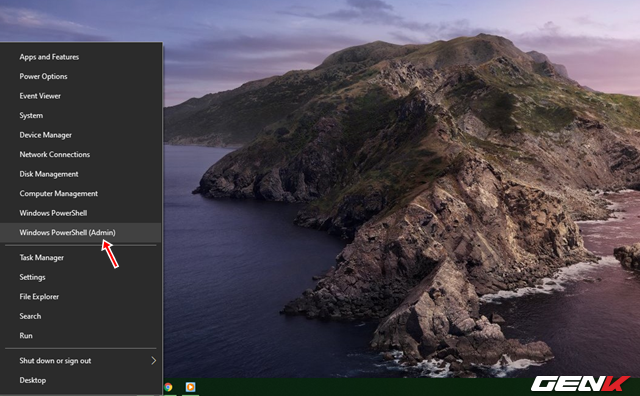Show the Desktop from the menu
The image size is (640, 396).
(x=81, y=380)
